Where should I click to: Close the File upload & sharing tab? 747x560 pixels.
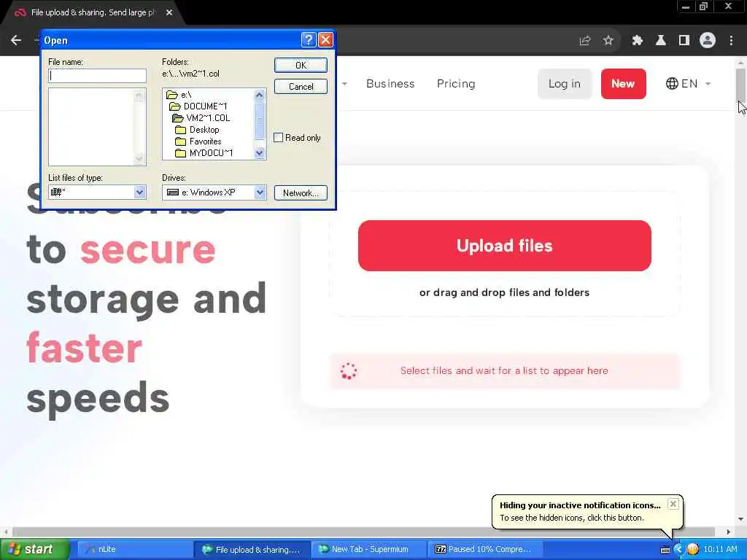point(169,12)
